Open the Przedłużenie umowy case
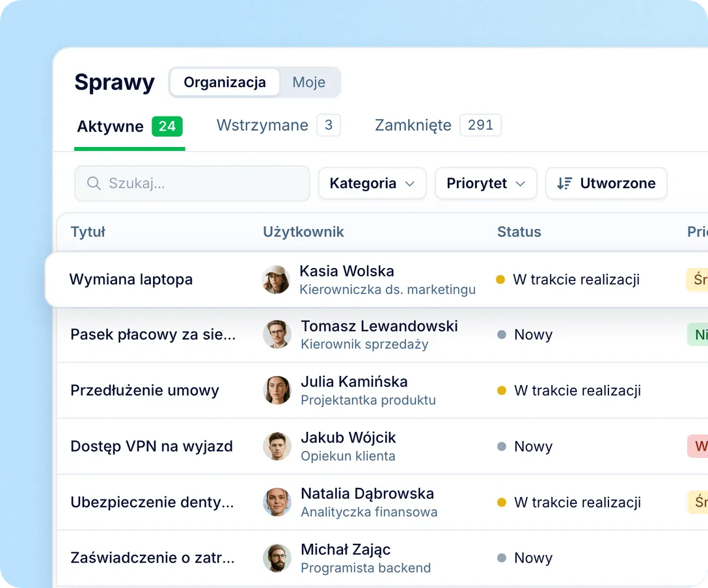This screenshot has width=708, height=588. pos(144,390)
